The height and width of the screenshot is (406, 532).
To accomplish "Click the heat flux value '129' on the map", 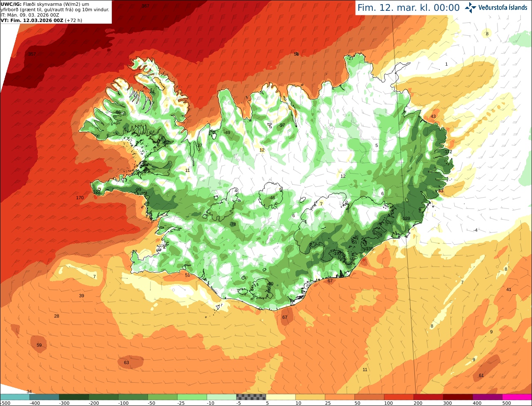I will tap(406, 219).
